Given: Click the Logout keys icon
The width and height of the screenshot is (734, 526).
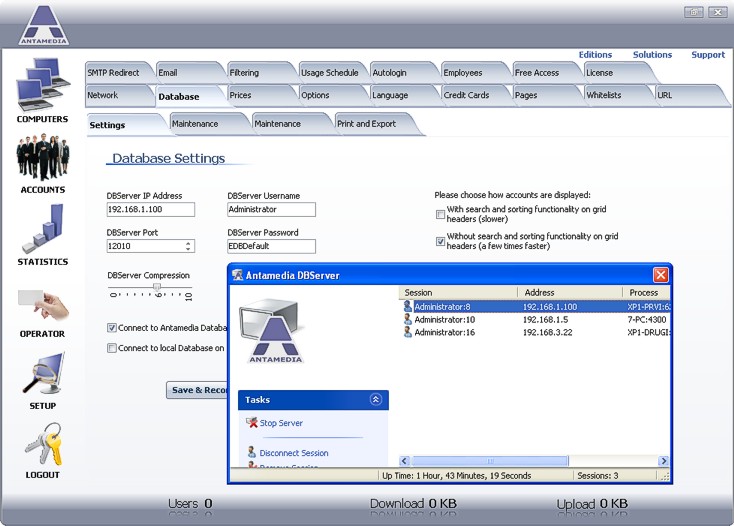Looking at the screenshot, I should tap(44, 444).
